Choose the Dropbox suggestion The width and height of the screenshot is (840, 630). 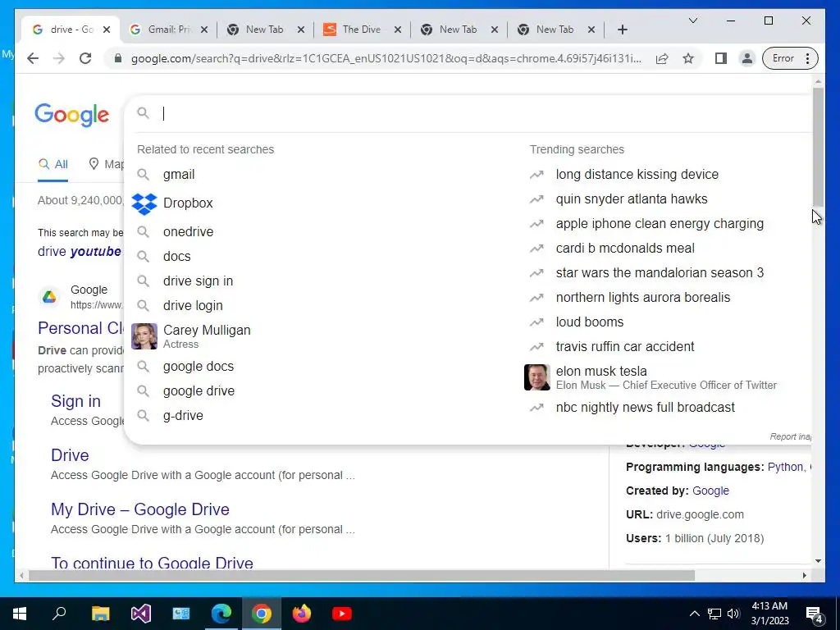tap(188, 203)
